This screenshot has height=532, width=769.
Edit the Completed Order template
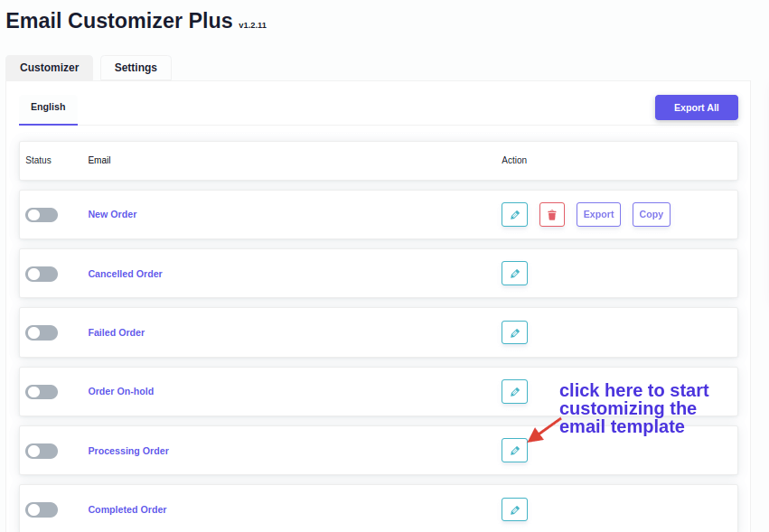coord(514,509)
